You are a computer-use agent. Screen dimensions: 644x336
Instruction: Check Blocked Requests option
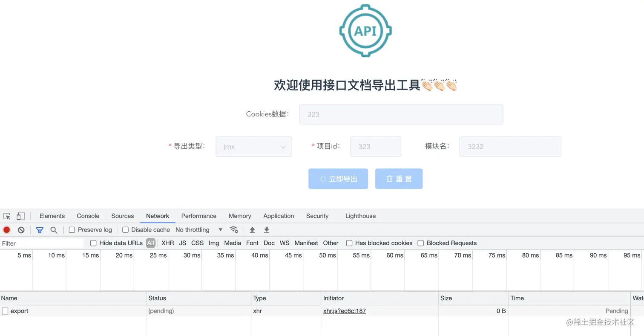(x=421, y=243)
